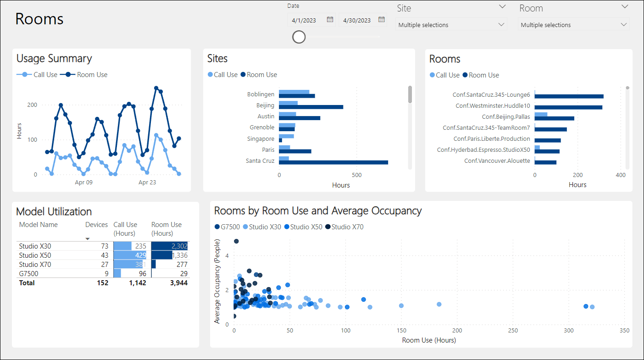The width and height of the screenshot is (644, 360).
Task: Click the Sites chart vertical scrollbar
Action: [410, 94]
